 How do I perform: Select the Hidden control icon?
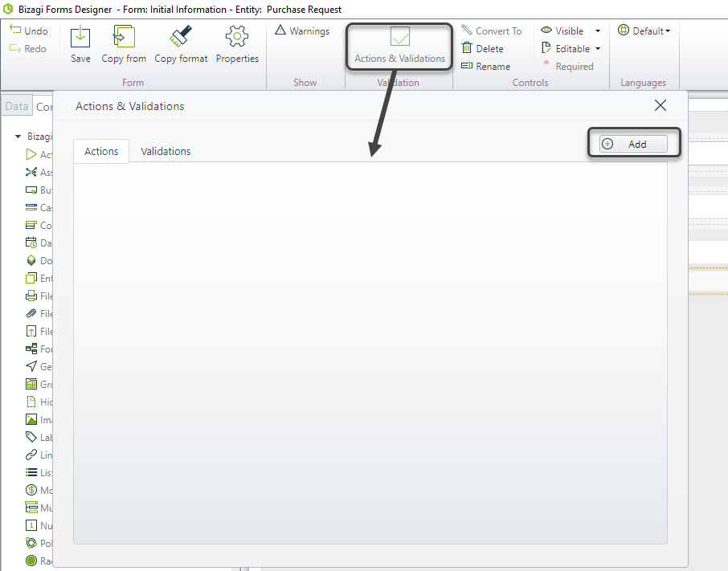31,402
